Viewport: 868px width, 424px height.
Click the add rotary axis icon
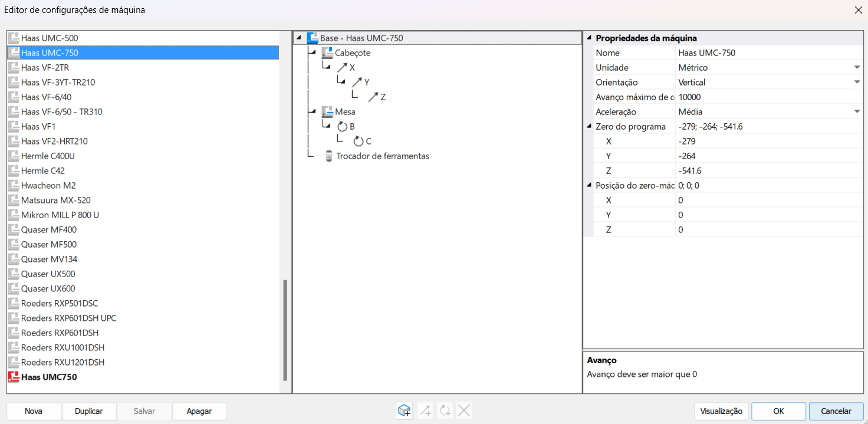445,411
